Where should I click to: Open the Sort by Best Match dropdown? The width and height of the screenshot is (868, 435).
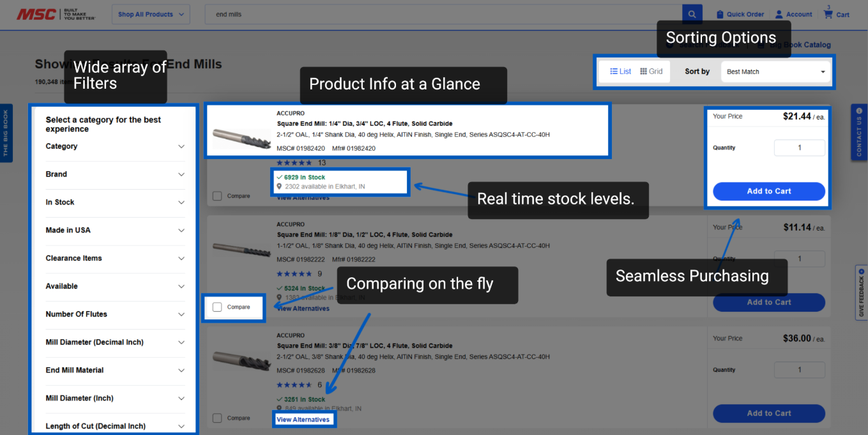[x=775, y=72]
